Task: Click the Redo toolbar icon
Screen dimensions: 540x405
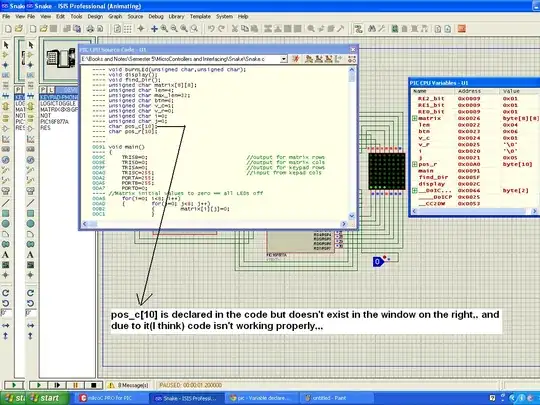Action: pyautogui.click(x=221, y=29)
